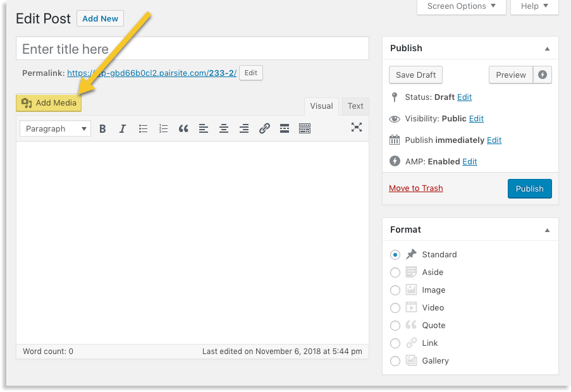Viewport: 571px width, 392px height.
Task: Move the draft to Trash
Action: [x=415, y=188]
